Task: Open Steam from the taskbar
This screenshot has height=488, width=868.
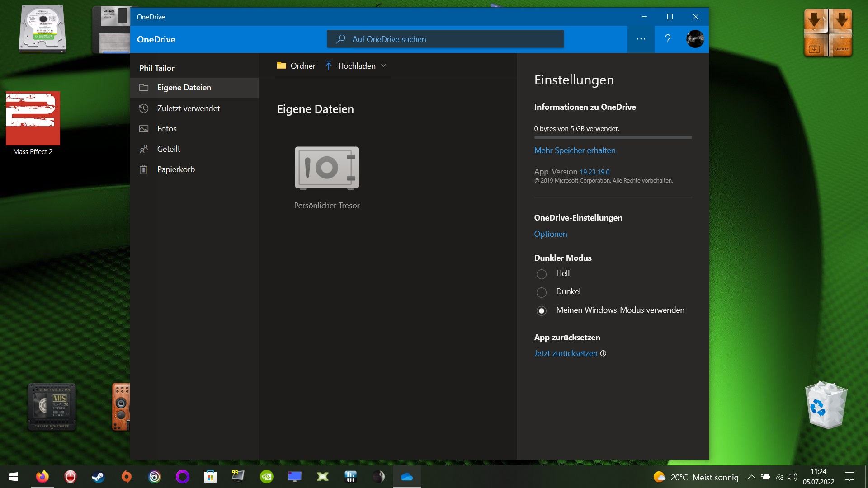Action: coord(98,477)
